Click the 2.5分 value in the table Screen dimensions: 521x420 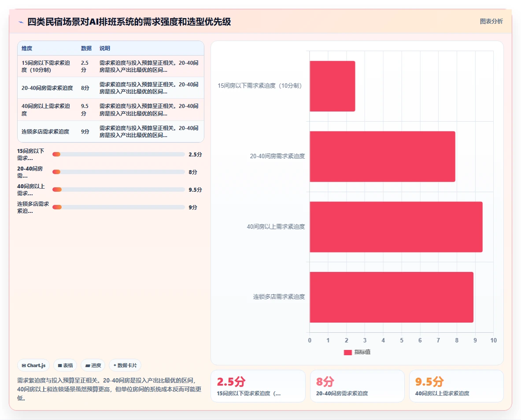(x=85, y=66)
